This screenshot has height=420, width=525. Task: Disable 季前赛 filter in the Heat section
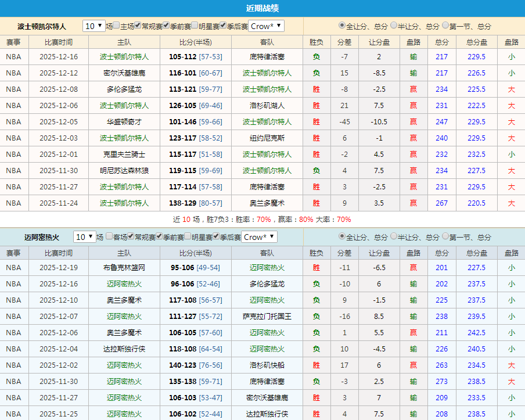[159, 236]
